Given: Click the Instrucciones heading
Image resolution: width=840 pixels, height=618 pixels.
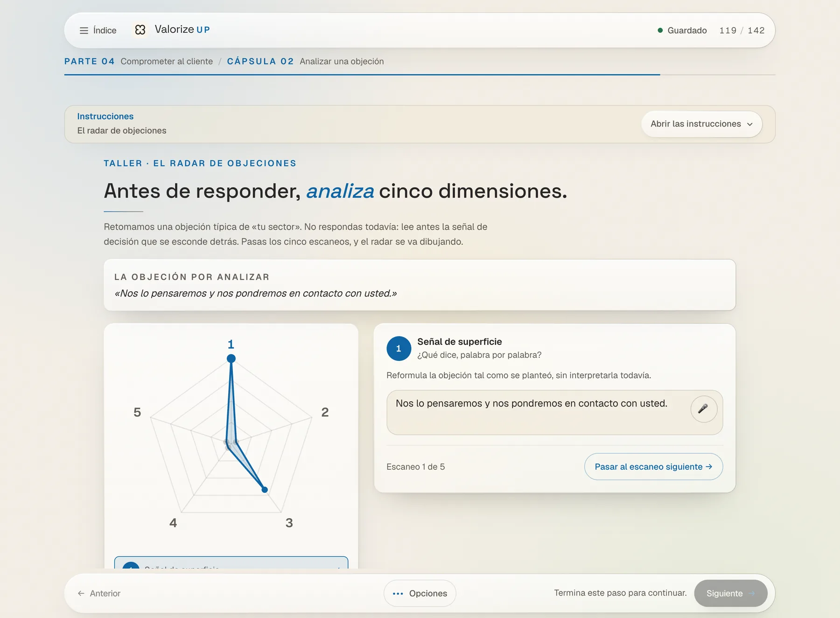Looking at the screenshot, I should point(105,116).
